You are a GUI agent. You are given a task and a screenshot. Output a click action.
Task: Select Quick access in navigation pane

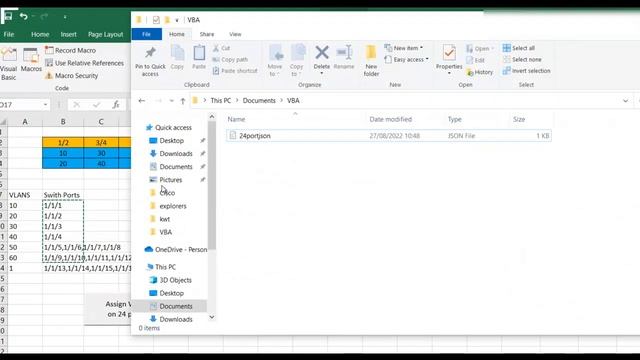pos(173,127)
